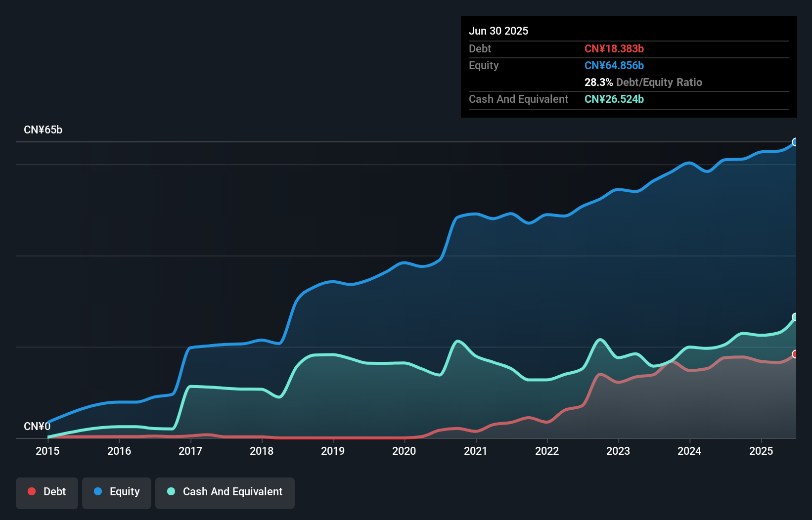
Task: Select the 2025 year label
Action: [762, 451]
